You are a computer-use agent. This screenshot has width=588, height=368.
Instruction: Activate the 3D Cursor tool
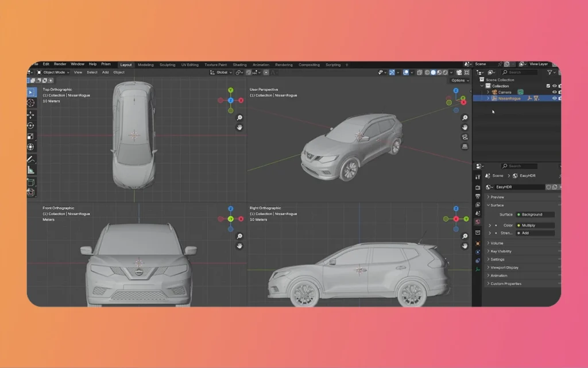pos(31,103)
